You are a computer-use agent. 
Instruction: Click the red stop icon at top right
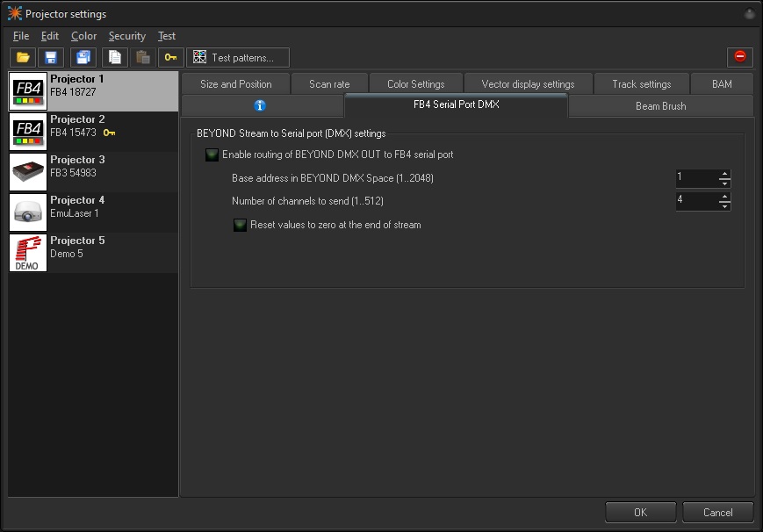pyautogui.click(x=739, y=57)
